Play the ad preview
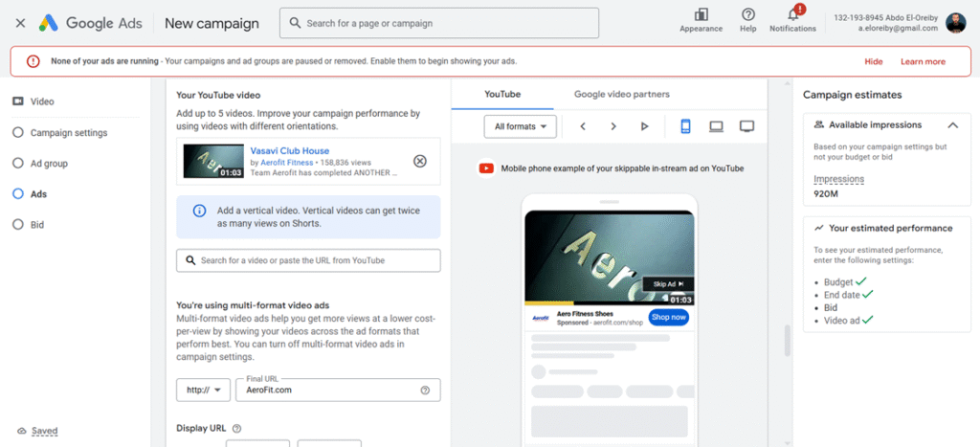Screen dimensions: 980x447 coord(644,126)
